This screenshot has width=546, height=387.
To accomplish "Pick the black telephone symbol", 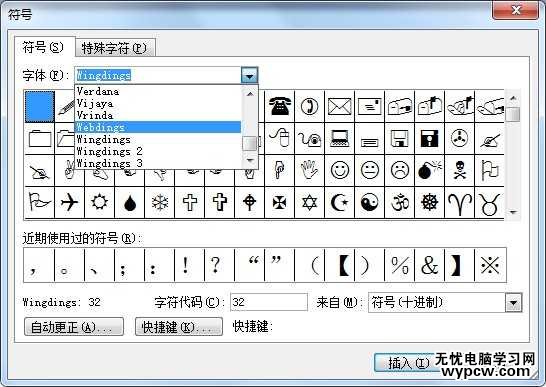I will 280,106.
